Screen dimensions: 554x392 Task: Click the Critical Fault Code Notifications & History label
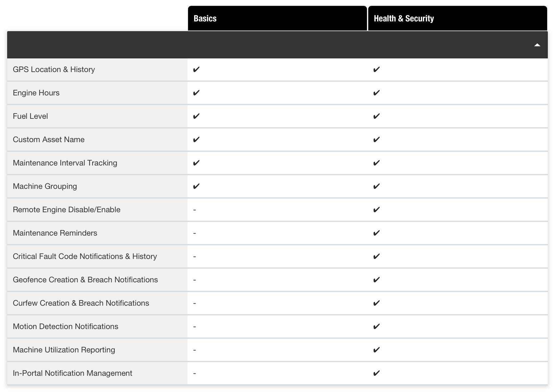(85, 256)
